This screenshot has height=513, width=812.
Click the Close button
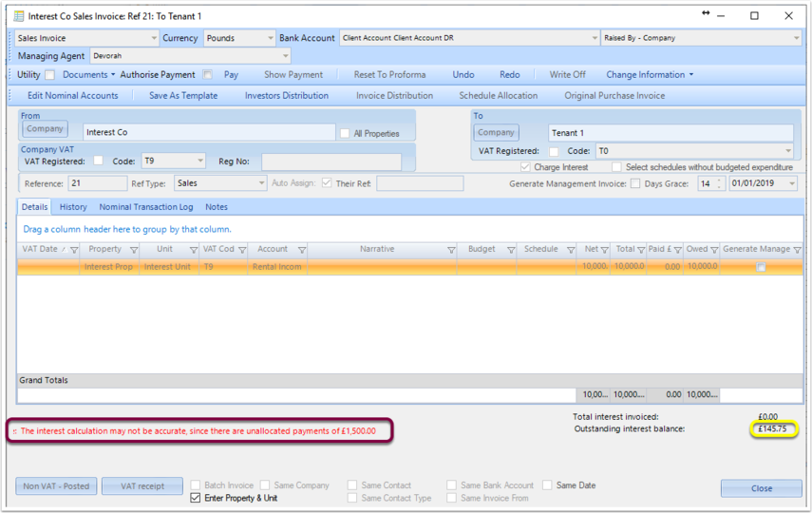pyautogui.click(x=762, y=488)
